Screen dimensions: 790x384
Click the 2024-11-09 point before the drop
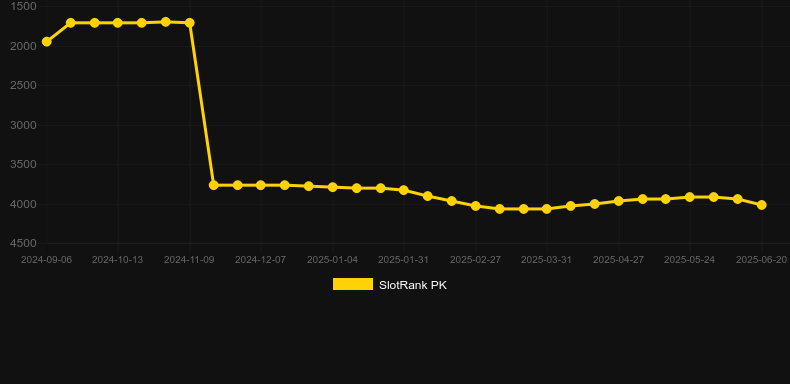190,23
